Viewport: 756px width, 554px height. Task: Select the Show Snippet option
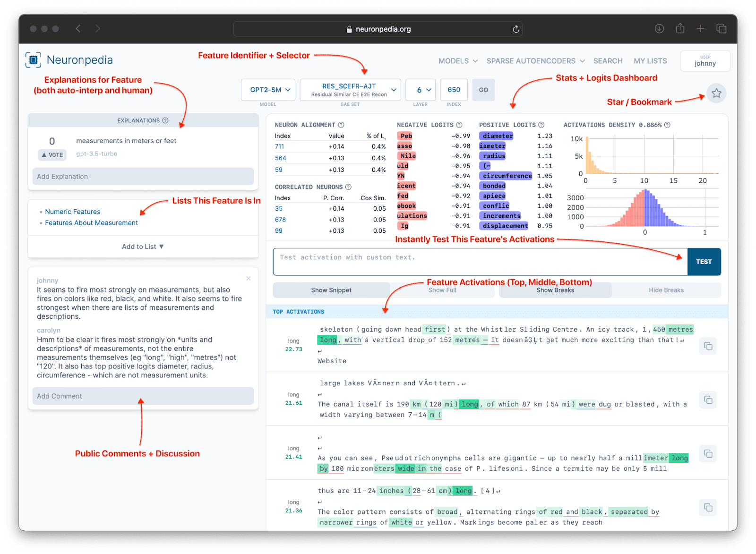point(331,290)
